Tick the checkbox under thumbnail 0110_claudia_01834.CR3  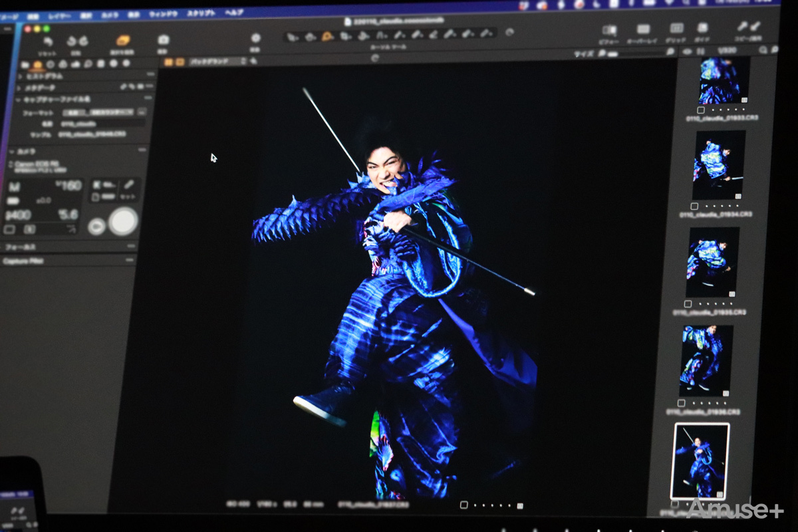pos(694,207)
